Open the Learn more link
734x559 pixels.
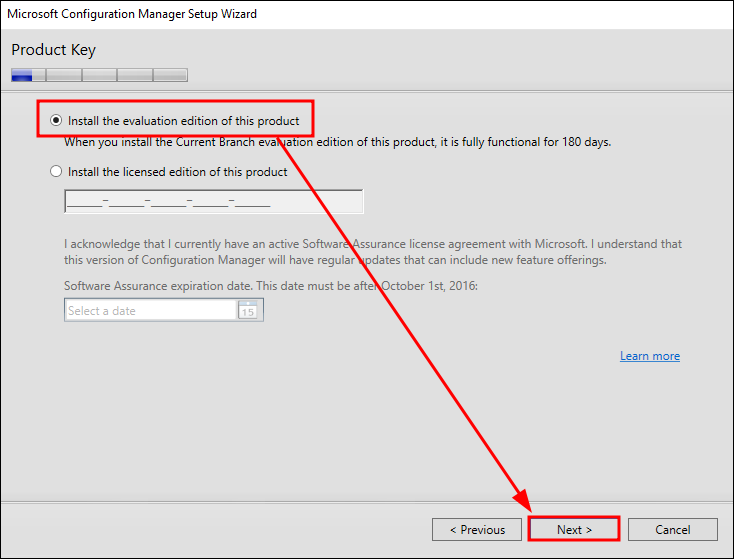(649, 356)
